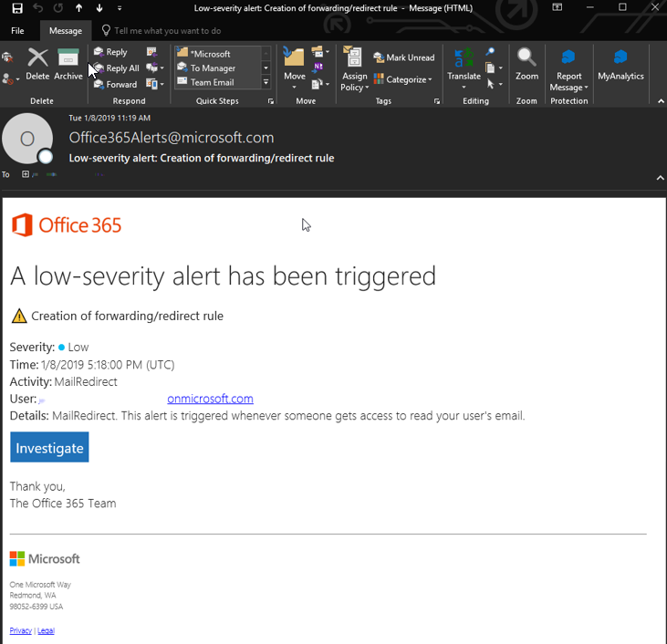
Task: Send message to OneNote
Action: 318,68
